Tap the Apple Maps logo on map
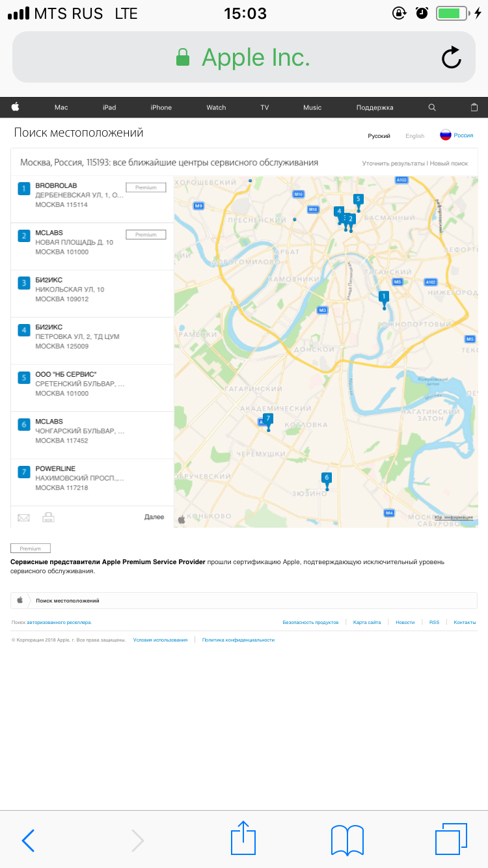Viewport: 488px width, 868px height. [x=182, y=519]
